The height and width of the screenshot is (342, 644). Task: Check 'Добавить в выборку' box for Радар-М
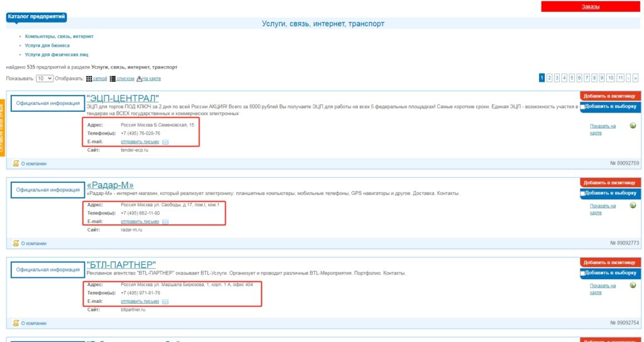coord(584,194)
